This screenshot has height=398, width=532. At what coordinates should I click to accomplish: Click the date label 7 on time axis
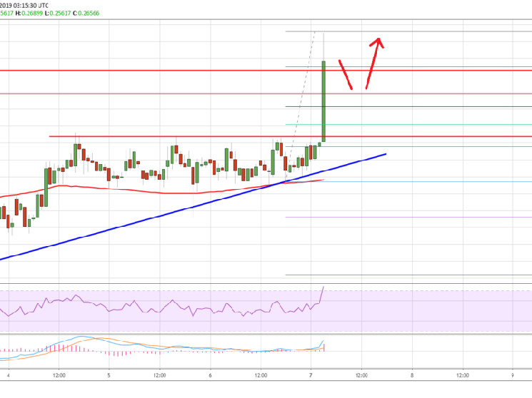point(311,375)
